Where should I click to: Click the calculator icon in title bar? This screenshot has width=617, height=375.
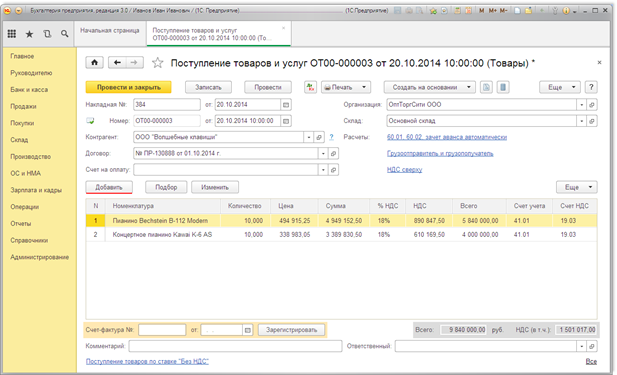click(457, 11)
